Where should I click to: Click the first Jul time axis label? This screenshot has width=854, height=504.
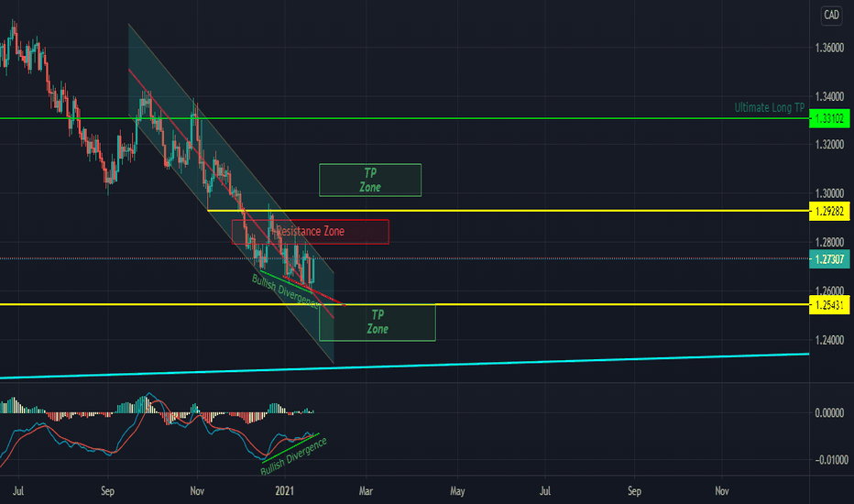pos(18,491)
